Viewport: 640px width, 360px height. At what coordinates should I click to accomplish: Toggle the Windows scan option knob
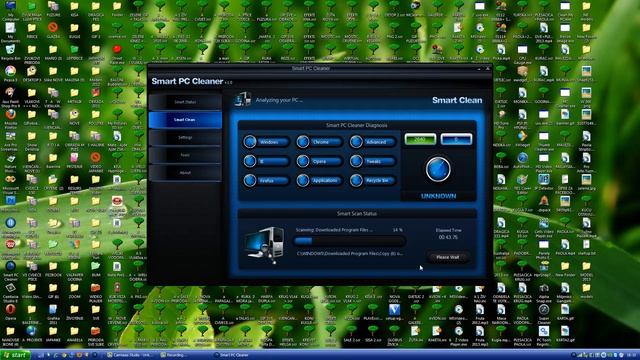coord(250,142)
